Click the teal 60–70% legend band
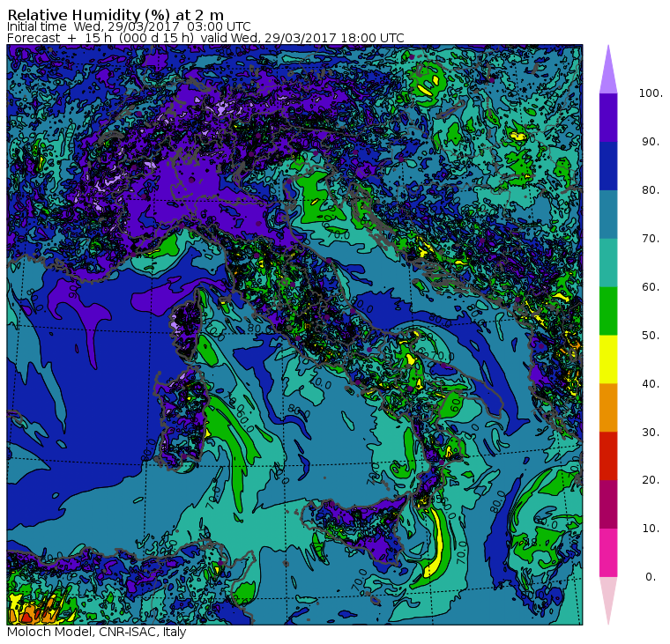This screenshot has height=644, width=670. (x=608, y=263)
